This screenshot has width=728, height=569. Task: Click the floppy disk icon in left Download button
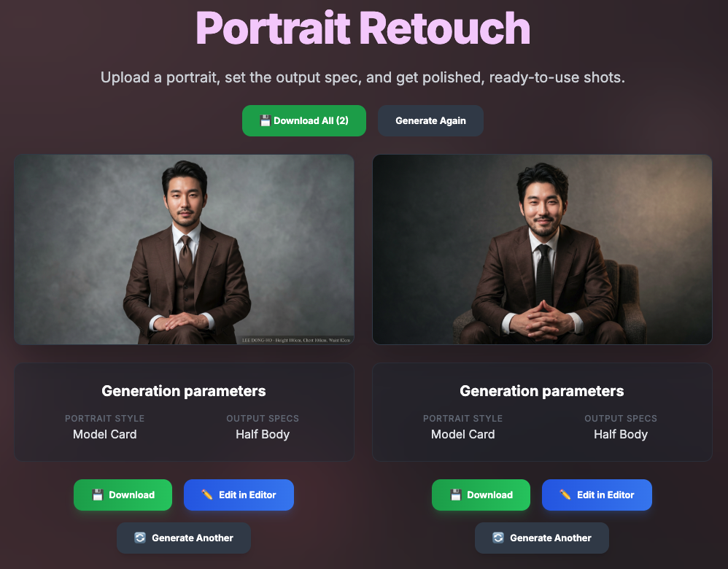click(x=98, y=495)
